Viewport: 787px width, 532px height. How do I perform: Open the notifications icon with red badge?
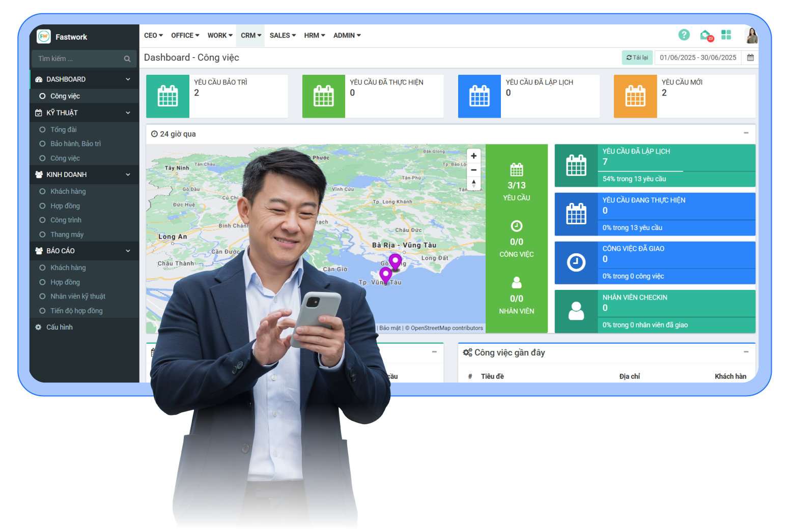(706, 35)
